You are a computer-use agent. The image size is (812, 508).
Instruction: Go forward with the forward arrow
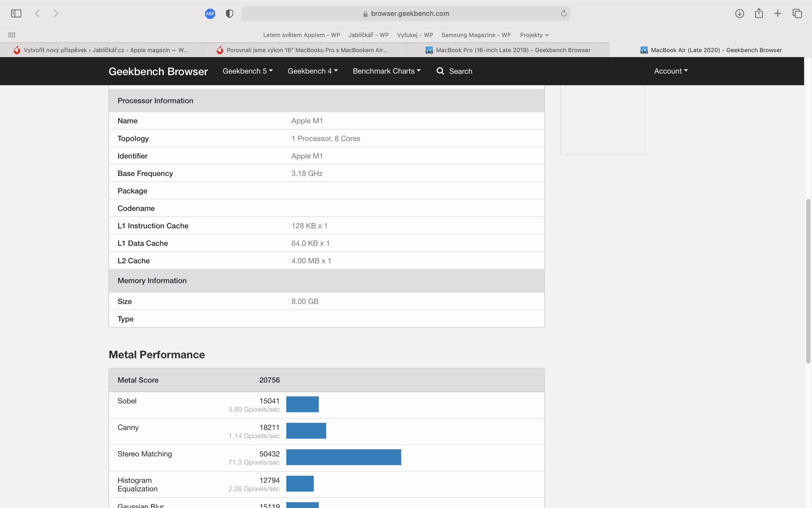coord(56,13)
